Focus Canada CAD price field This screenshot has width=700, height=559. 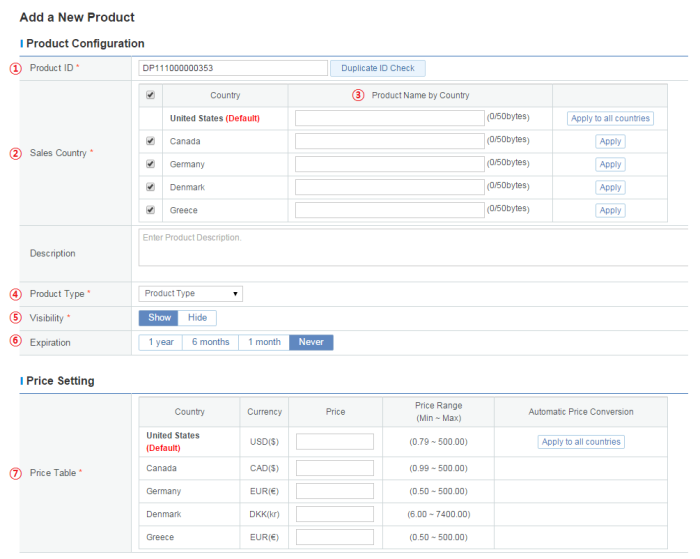point(335,468)
